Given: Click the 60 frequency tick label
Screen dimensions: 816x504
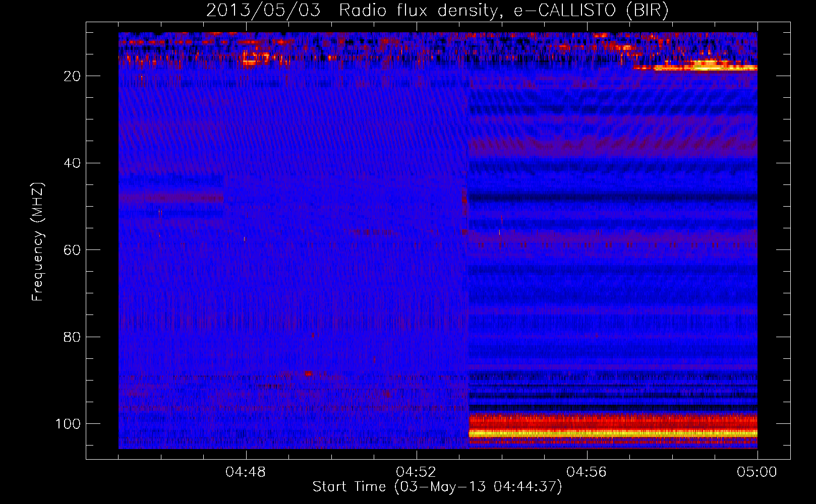Looking at the screenshot, I should click(x=72, y=250).
